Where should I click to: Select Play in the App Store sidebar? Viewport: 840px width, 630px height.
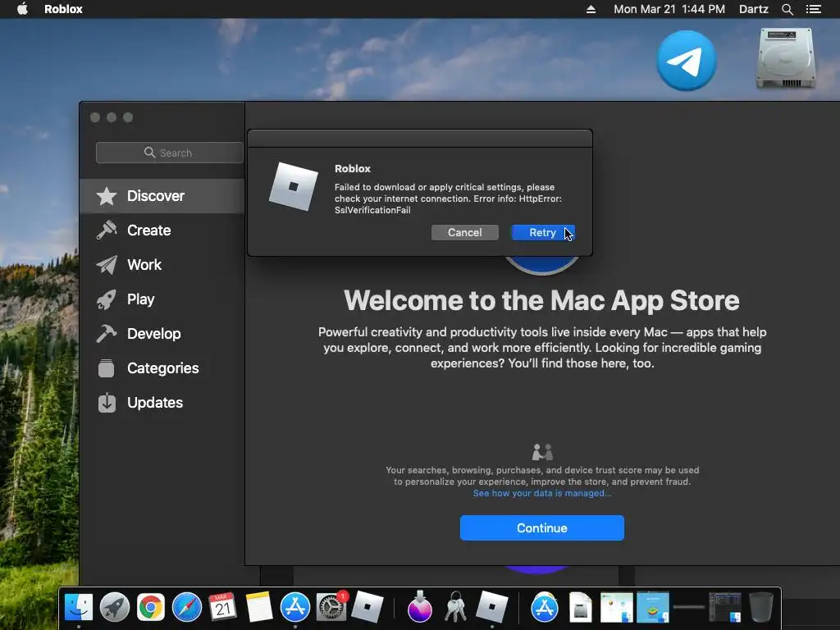pyautogui.click(x=162, y=299)
